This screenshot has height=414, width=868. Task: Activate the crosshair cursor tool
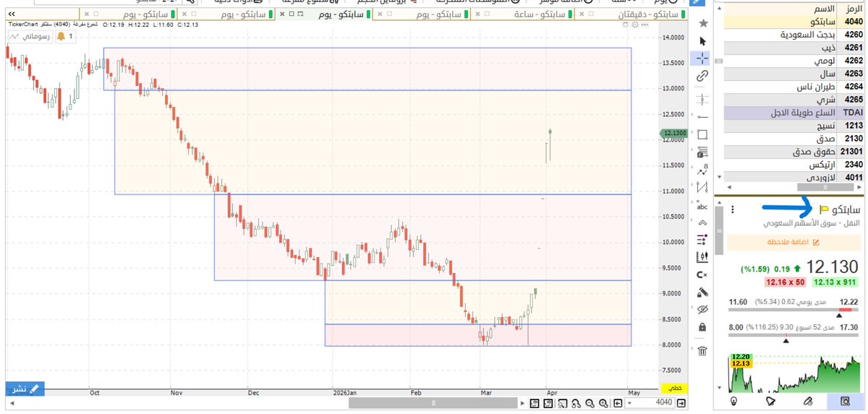(702, 59)
